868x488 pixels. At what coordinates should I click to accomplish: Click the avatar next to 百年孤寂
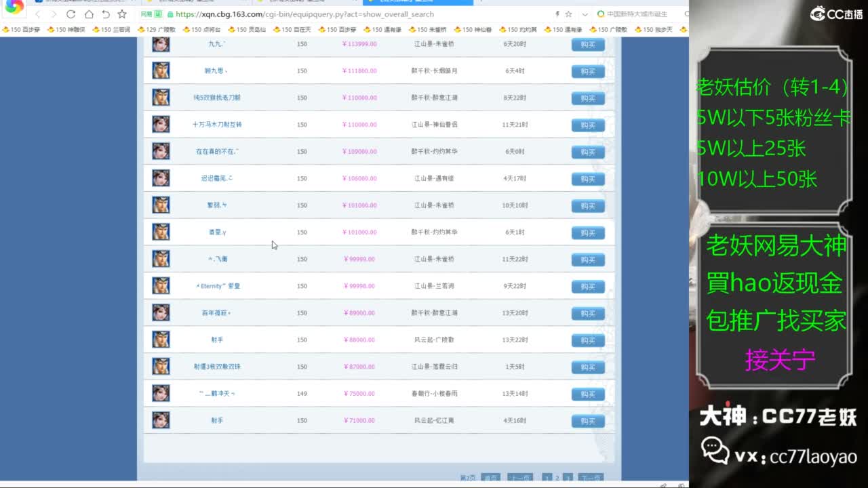pyautogui.click(x=161, y=312)
